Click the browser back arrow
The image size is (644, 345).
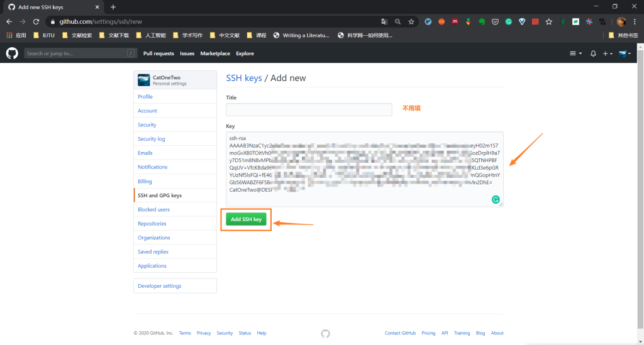(x=9, y=22)
